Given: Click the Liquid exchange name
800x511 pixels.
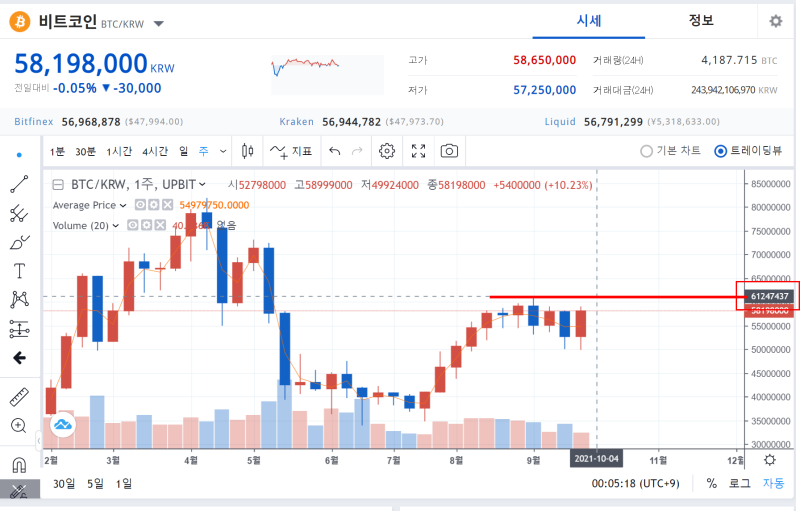Looking at the screenshot, I should pos(560,122).
